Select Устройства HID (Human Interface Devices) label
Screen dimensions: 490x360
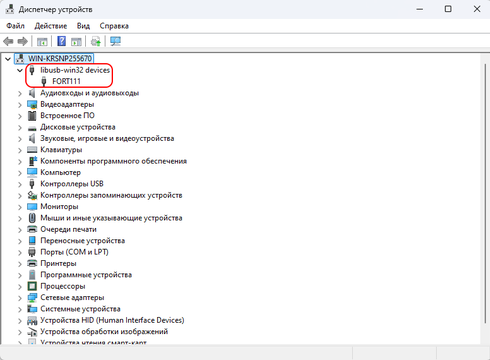point(112,320)
